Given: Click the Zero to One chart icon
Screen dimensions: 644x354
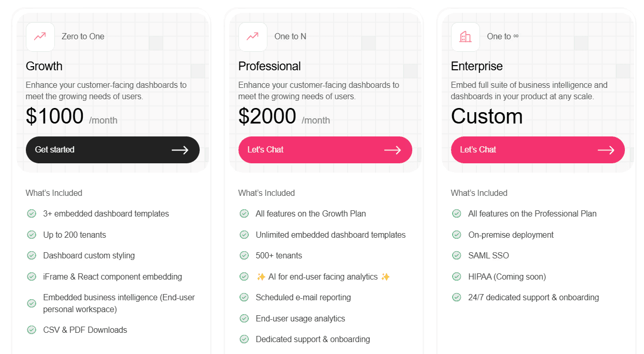Looking at the screenshot, I should click(x=40, y=37).
